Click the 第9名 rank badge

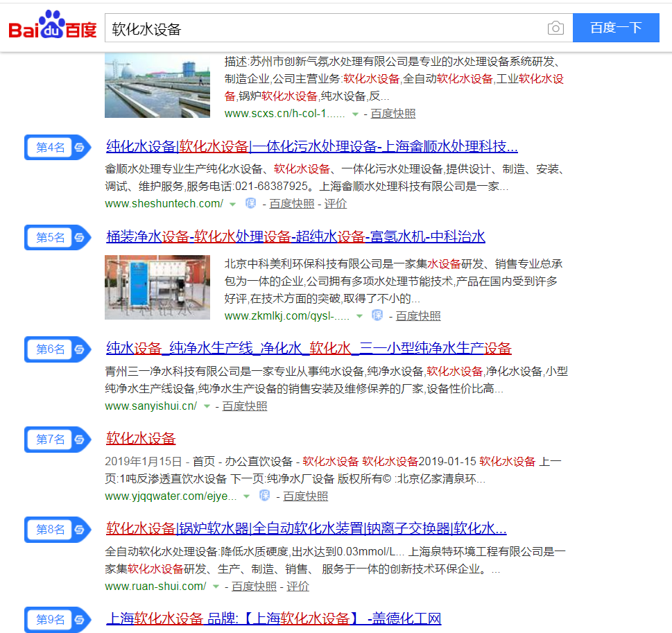tap(58, 620)
